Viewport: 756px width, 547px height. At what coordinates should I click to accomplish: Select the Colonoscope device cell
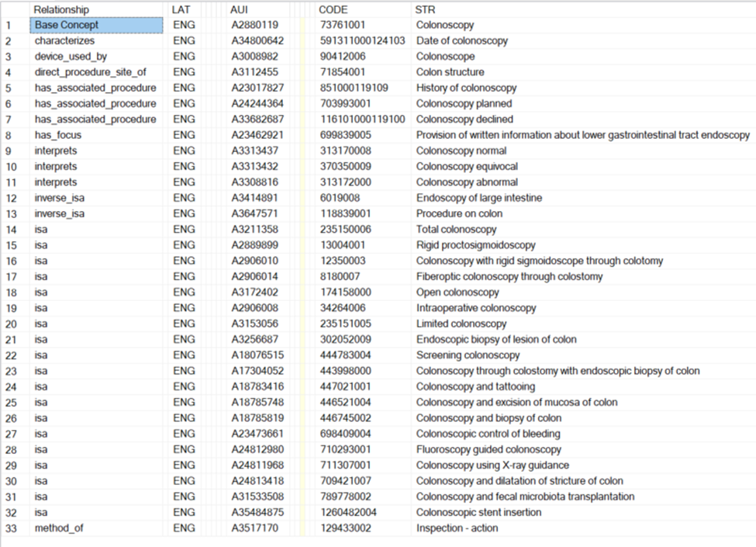[445, 57]
